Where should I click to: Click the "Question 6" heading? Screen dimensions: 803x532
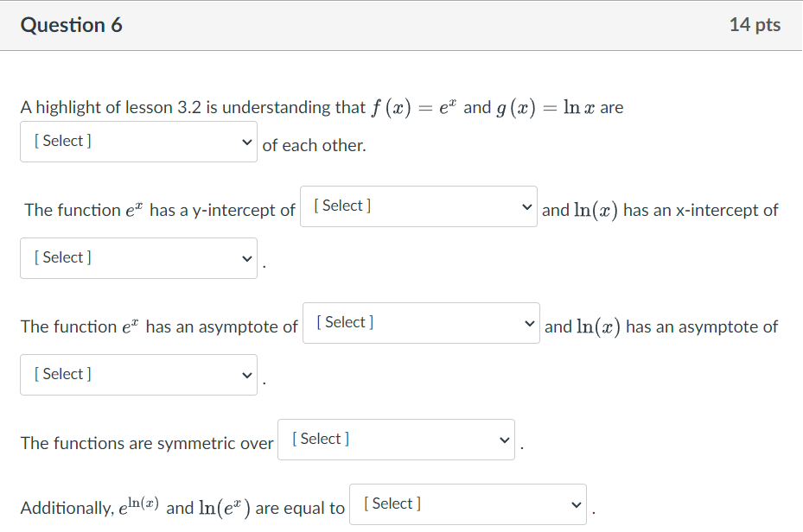point(71,25)
